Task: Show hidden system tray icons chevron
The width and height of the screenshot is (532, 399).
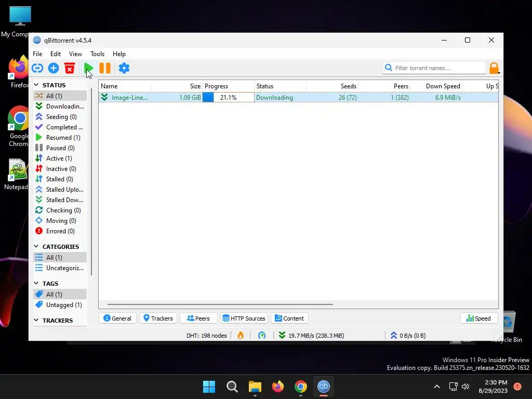Action: coord(437,387)
